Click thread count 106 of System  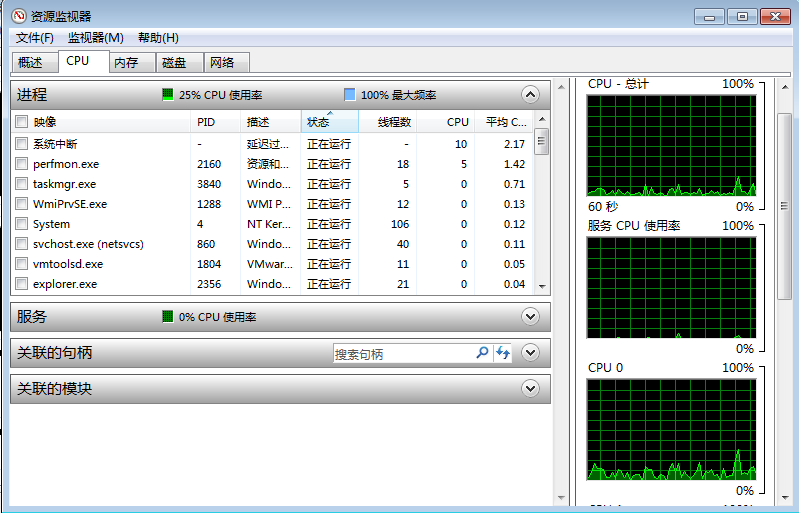click(400, 224)
